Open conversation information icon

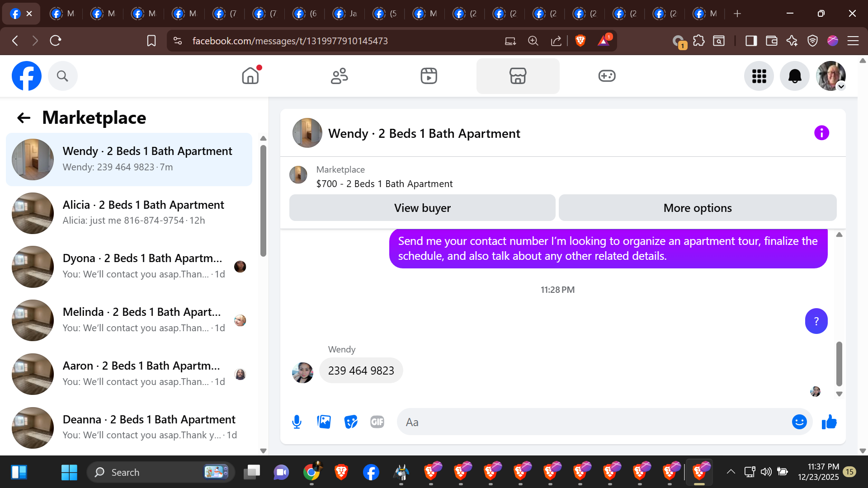point(821,133)
